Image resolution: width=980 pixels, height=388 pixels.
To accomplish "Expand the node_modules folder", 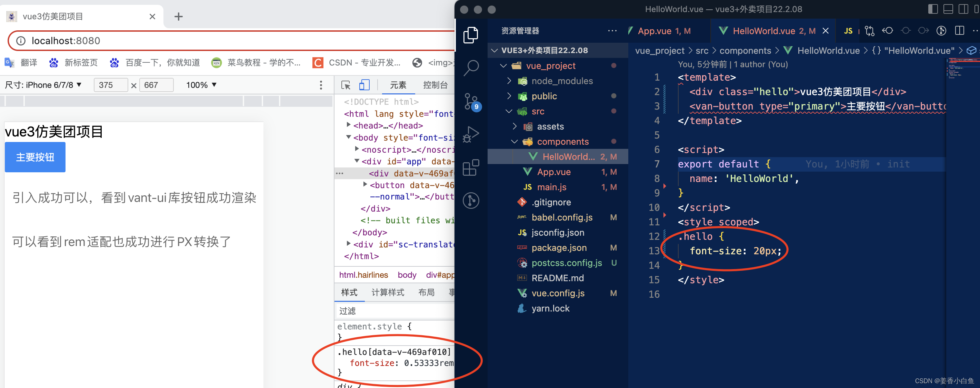I will click(x=509, y=81).
